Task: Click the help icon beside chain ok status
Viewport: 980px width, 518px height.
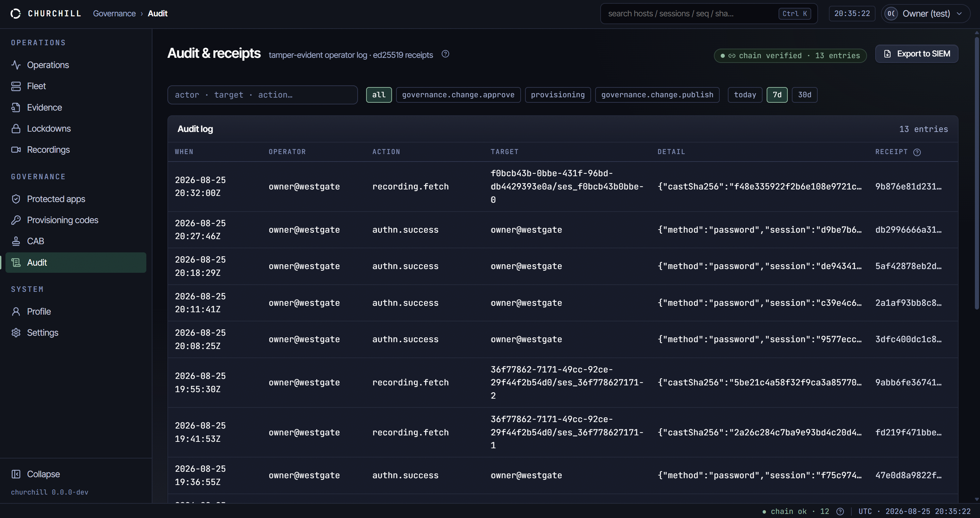Action: click(840, 512)
